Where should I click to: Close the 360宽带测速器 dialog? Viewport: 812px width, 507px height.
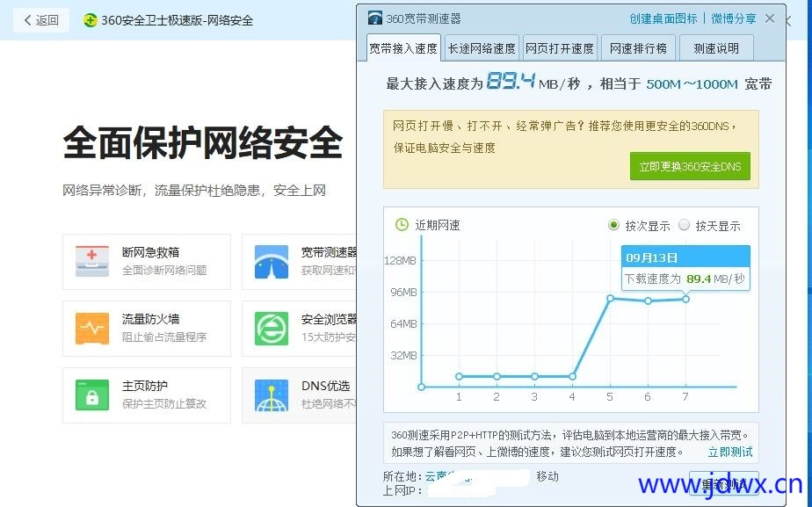point(770,18)
